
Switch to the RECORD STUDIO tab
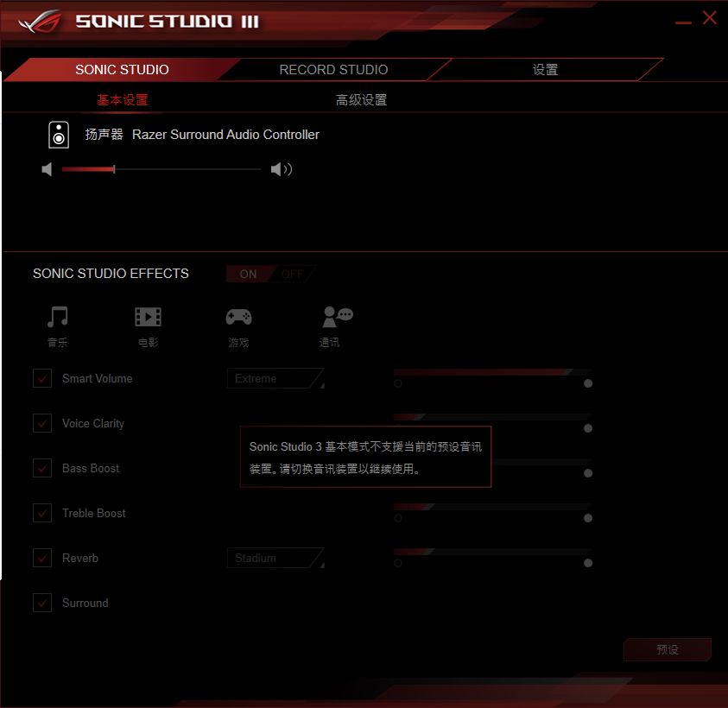tap(333, 70)
